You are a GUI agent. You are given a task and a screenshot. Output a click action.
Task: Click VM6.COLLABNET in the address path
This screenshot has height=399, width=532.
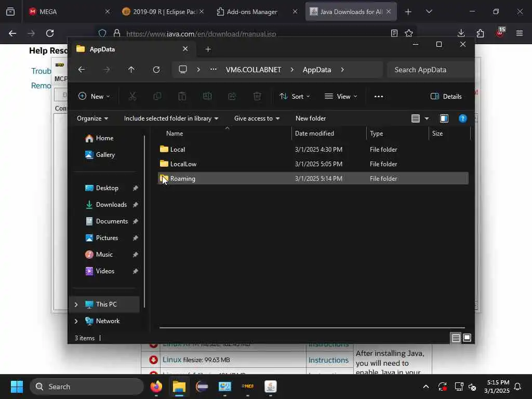pos(253,70)
